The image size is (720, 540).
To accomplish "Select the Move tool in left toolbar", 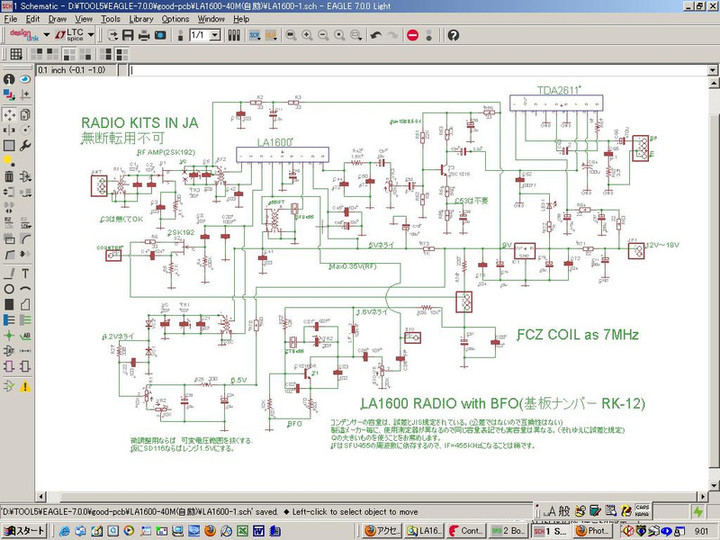I will pos(8,114).
